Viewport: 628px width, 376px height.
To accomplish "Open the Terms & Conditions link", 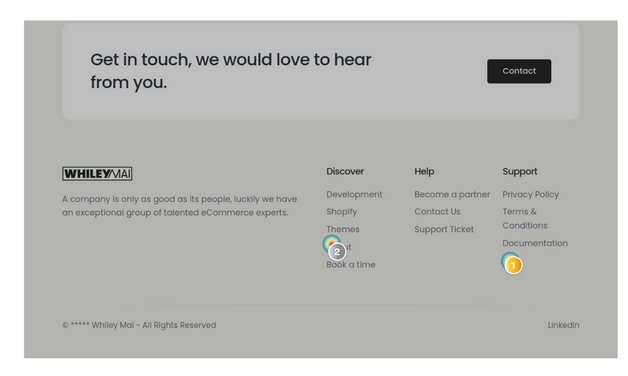I will tap(525, 219).
